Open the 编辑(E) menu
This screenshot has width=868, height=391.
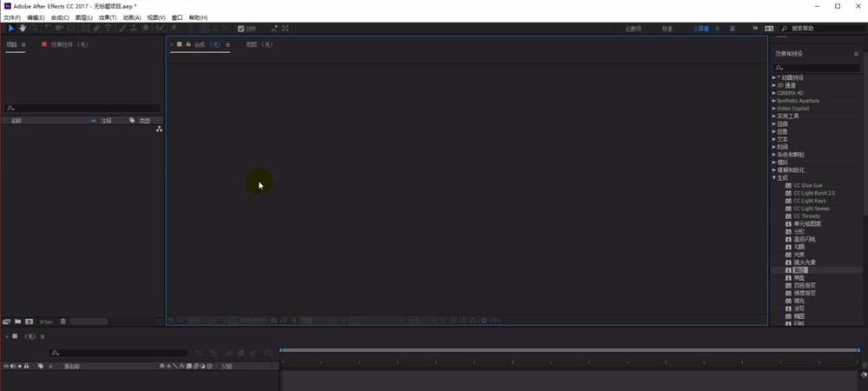(x=36, y=17)
